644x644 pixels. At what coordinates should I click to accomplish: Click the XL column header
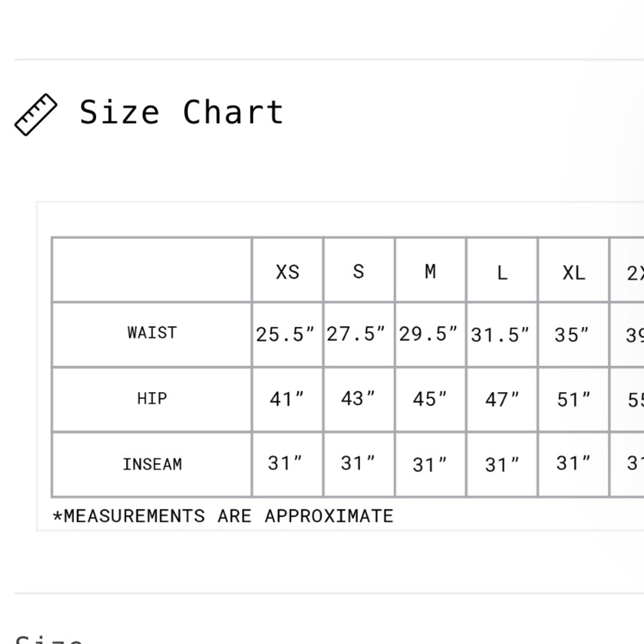(x=573, y=272)
